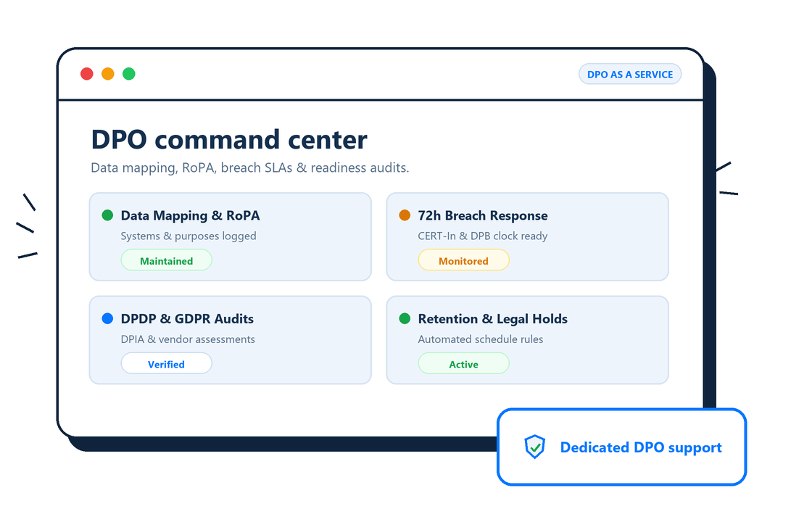Open the 72h Breach Response card title

(483, 215)
